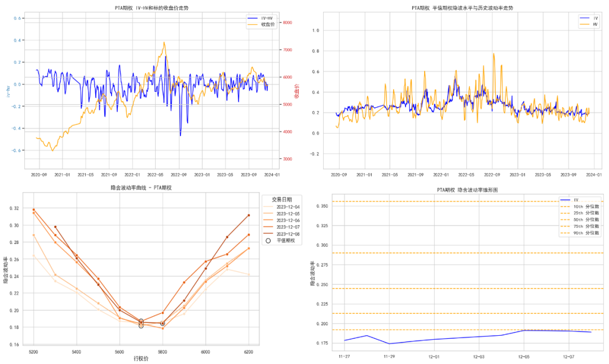Click the chart title 'PTA期权 IV-HV和标的收盘价走势'
The width and height of the screenshot is (609, 364).
152,8
